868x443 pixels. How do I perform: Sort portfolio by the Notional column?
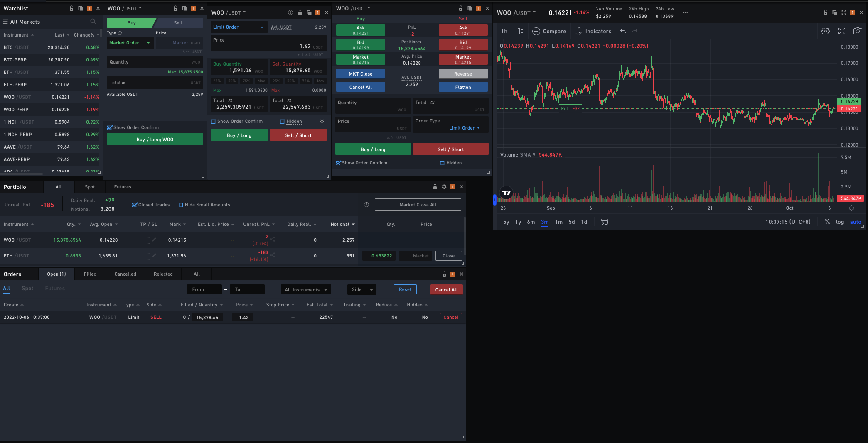coord(342,224)
